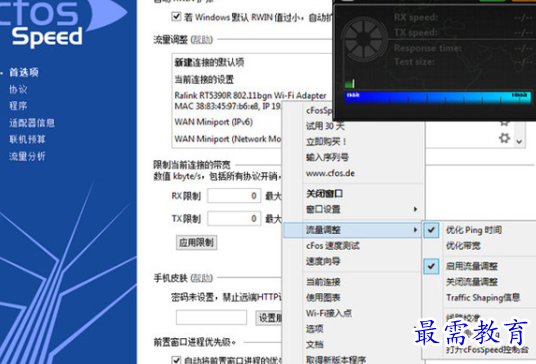Select Ralink RT5390R Wi-Fi Adapter entry
536x364 pixels.
point(250,95)
